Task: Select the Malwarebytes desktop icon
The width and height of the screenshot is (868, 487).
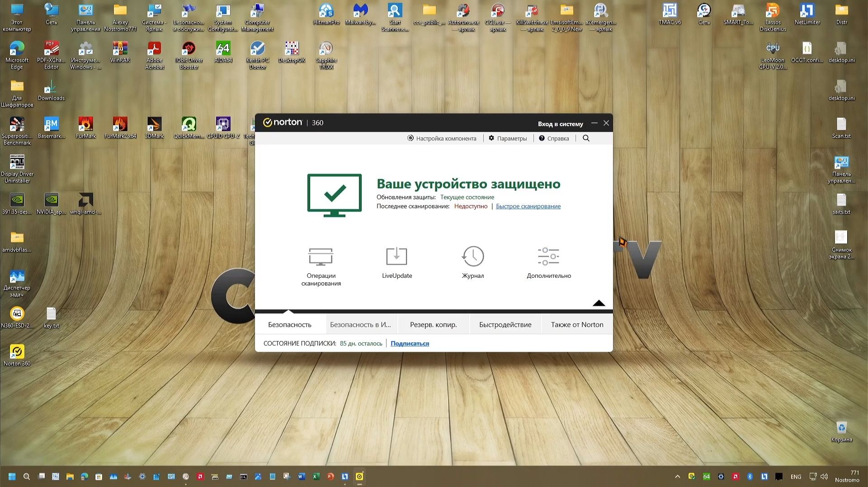Action: 360,14
